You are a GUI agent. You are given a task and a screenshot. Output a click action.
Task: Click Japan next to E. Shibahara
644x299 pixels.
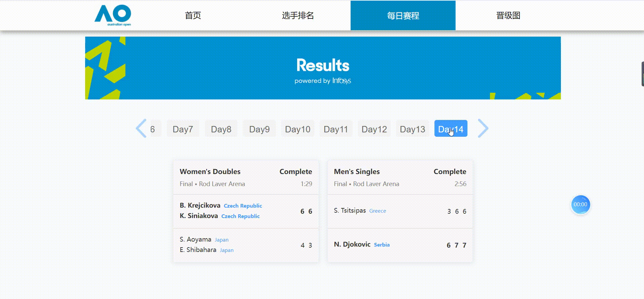[226, 250]
